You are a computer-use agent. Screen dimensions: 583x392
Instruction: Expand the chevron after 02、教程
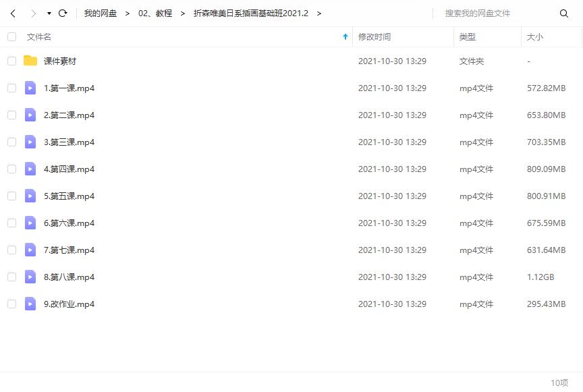pyautogui.click(x=183, y=13)
